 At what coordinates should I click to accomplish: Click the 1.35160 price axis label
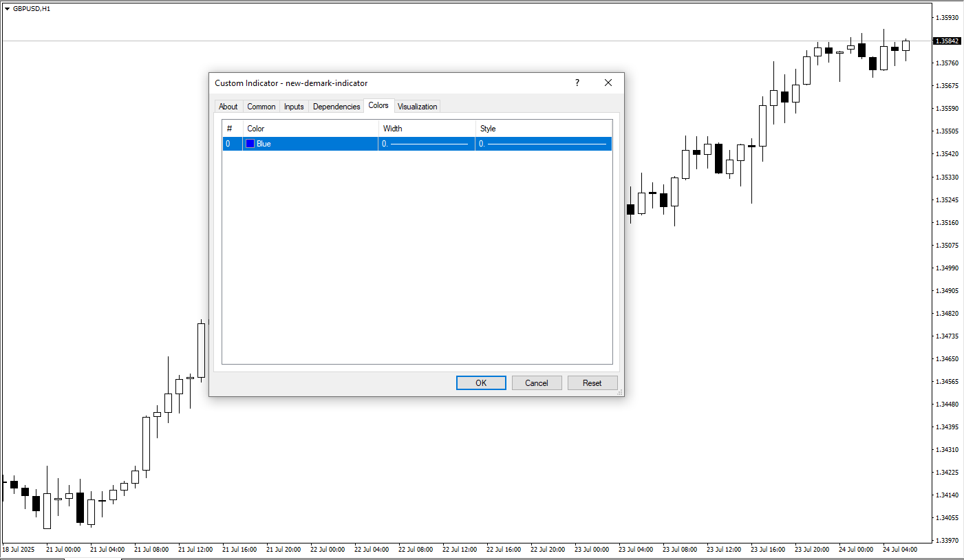pos(947,223)
